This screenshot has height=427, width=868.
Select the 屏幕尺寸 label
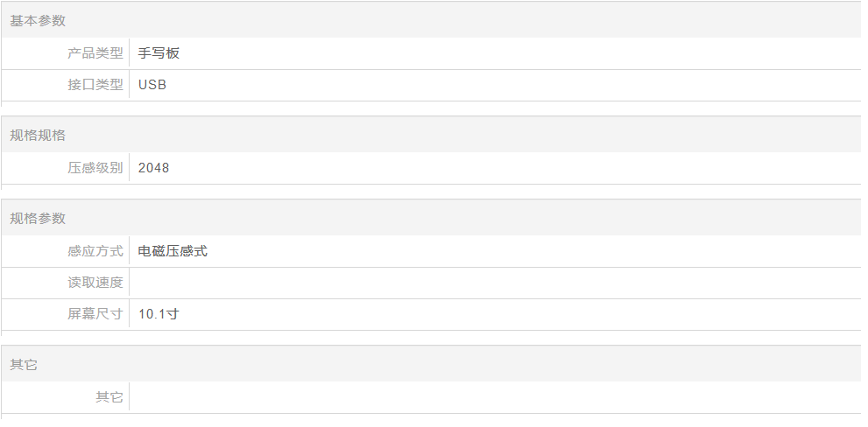pyautogui.click(x=95, y=313)
